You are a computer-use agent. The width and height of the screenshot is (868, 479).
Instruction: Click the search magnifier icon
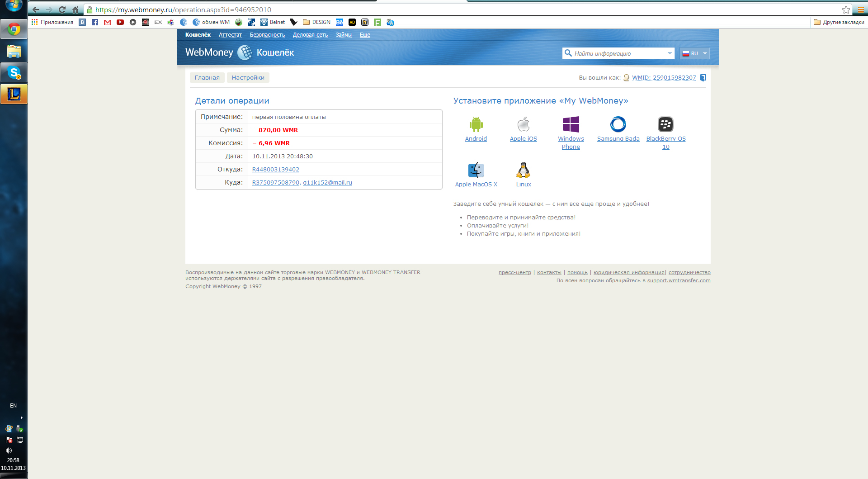pyautogui.click(x=568, y=53)
